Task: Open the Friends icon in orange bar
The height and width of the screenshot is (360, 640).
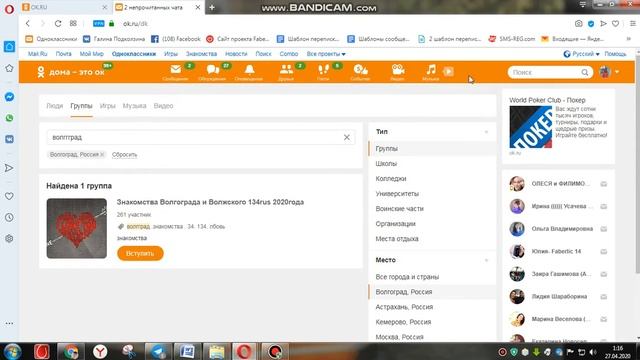Action: [286, 70]
